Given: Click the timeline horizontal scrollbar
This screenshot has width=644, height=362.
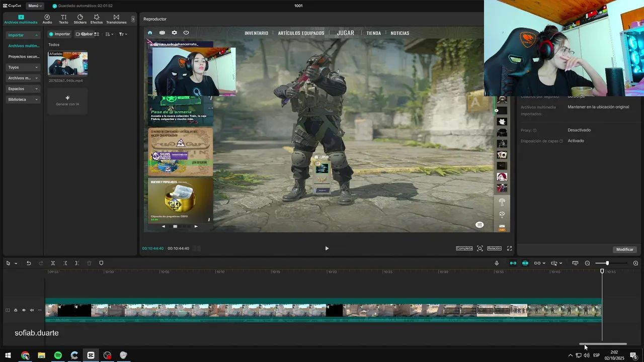Looking at the screenshot, I should [x=603, y=344].
